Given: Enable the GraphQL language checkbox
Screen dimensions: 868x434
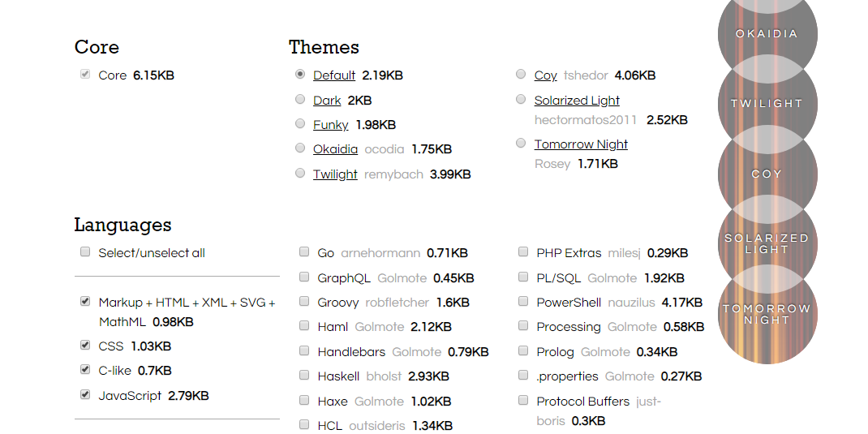Looking at the screenshot, I should [x=304, y=277].
